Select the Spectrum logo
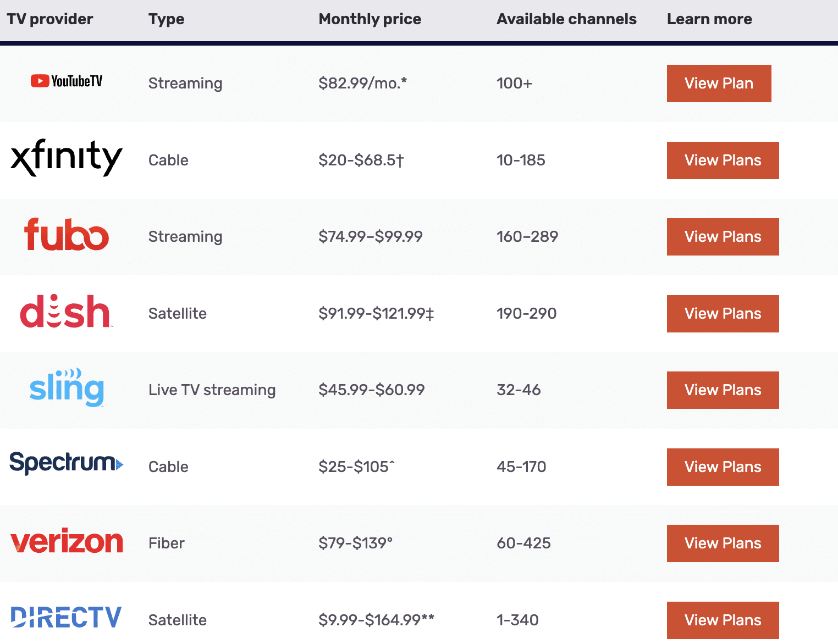The image size is (838, 644). coord(66,464)
